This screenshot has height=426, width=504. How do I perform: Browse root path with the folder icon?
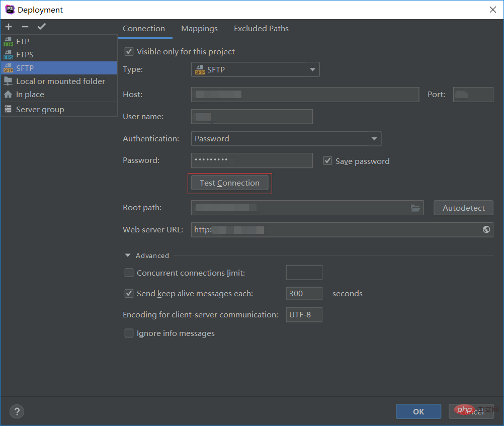[x=415, y=208]
